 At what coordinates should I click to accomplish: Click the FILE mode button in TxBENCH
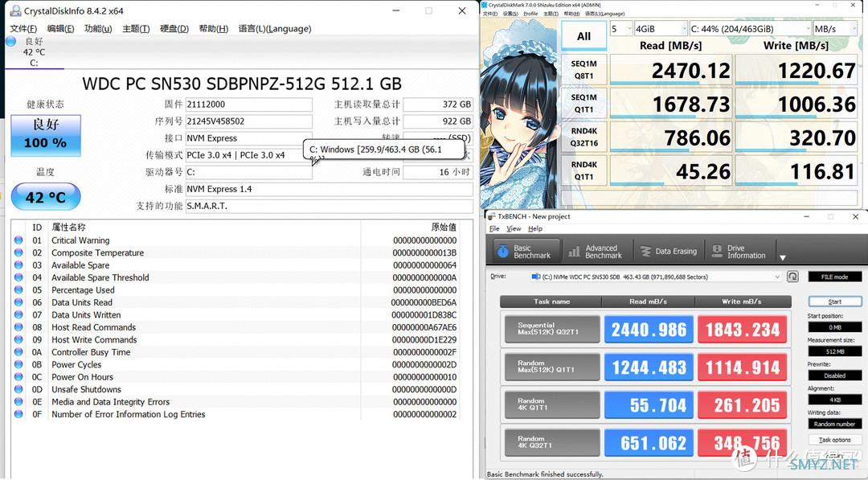tap(835, 277)
